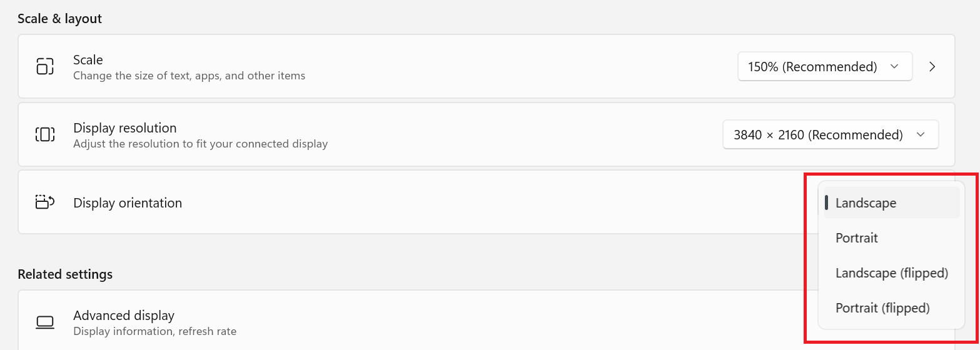This screenshot has height=350, width=980.
Task: Click the down chevron beside 3840 × 2160
Action: (x=920, y=134)
